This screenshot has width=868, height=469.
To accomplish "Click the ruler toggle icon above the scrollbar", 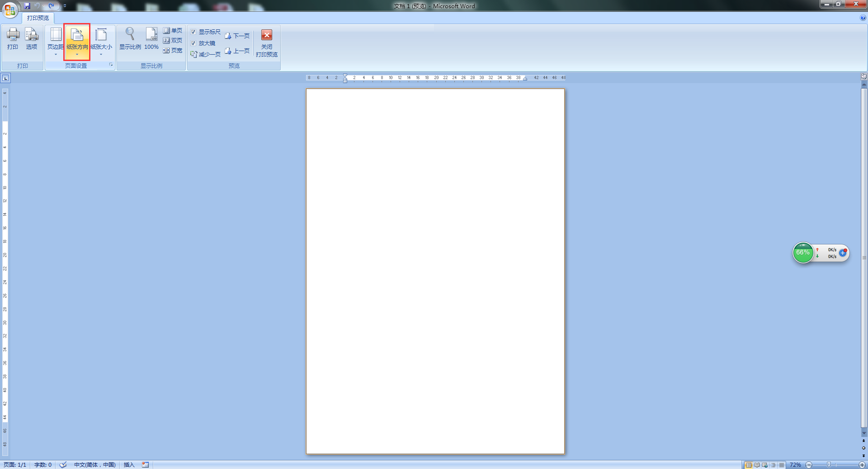I will click(x=864, y=76).
